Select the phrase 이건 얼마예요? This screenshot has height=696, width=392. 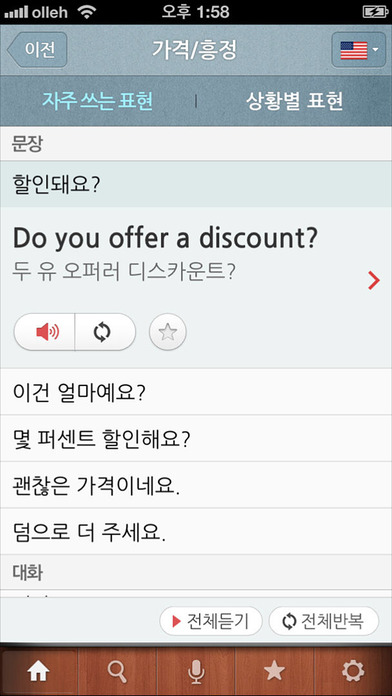pos(196,392)
